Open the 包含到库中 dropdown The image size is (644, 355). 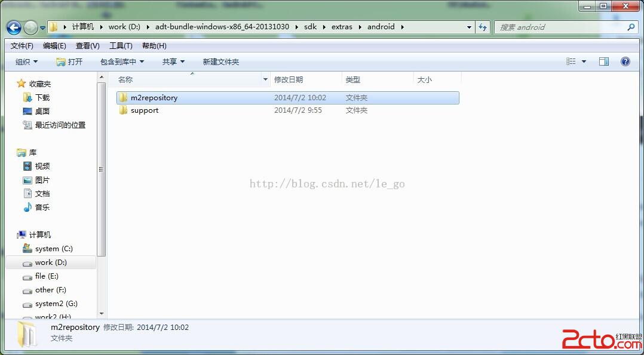click(122, 62)
